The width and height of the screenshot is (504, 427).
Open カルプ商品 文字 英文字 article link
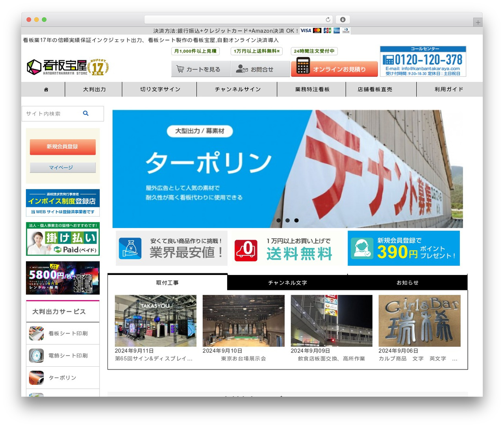click(418, 359)
